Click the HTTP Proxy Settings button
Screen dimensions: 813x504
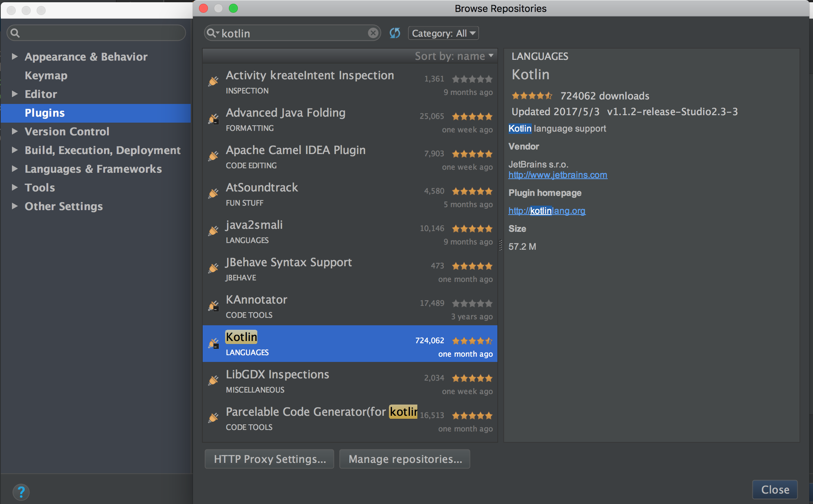pos(269,459)
